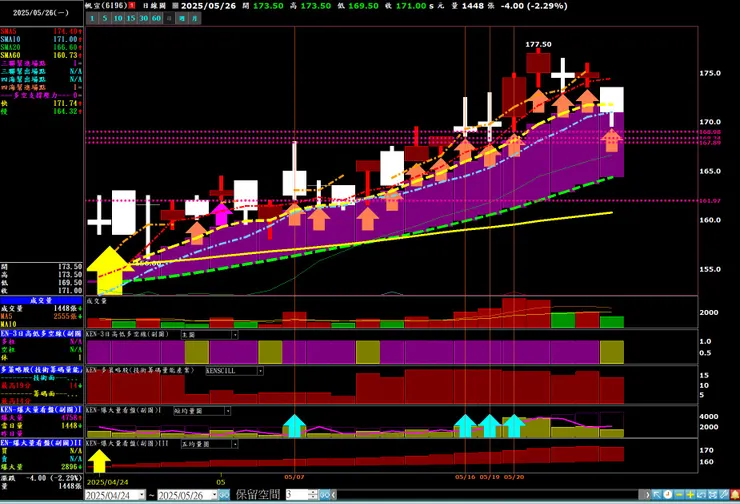Select the 5-minute timeframe button
Image resolution: width=740 pixels, height=504 pixels.
point(105,18)
